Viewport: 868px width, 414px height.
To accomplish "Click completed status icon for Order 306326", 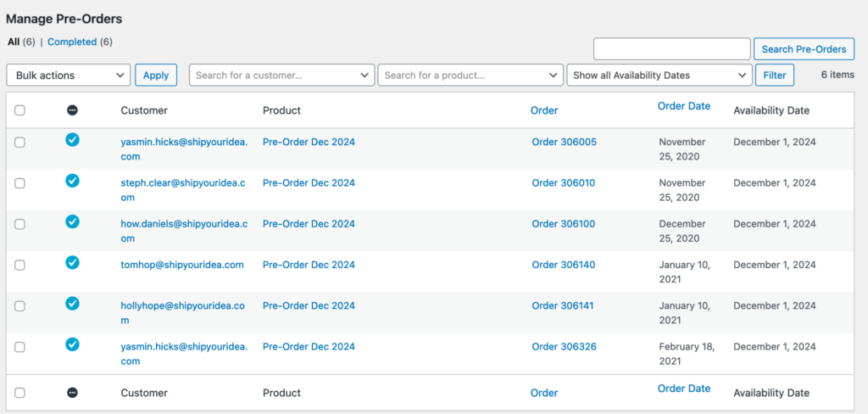I will pyautogui.click(x=72, y=344).
